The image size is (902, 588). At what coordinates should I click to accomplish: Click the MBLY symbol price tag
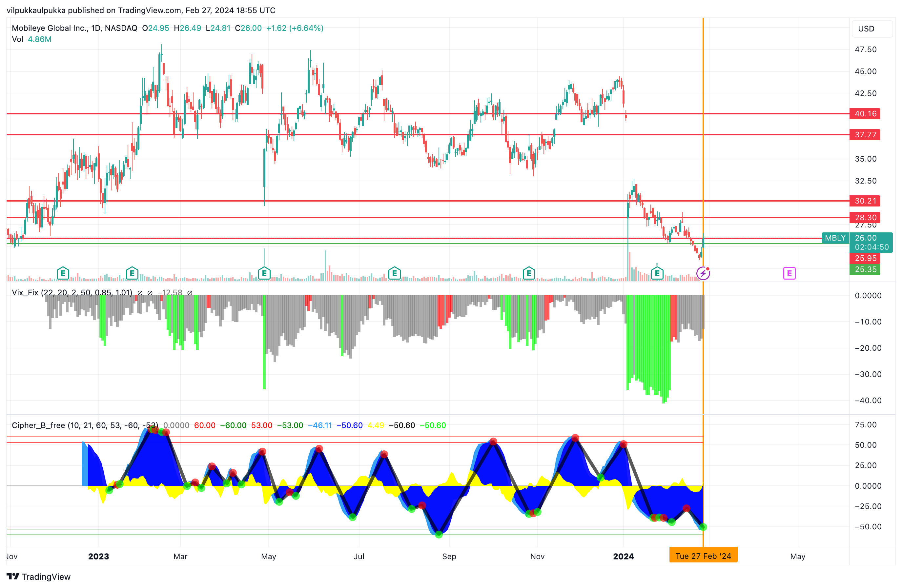pyautogui.click(x=835, y=238)
